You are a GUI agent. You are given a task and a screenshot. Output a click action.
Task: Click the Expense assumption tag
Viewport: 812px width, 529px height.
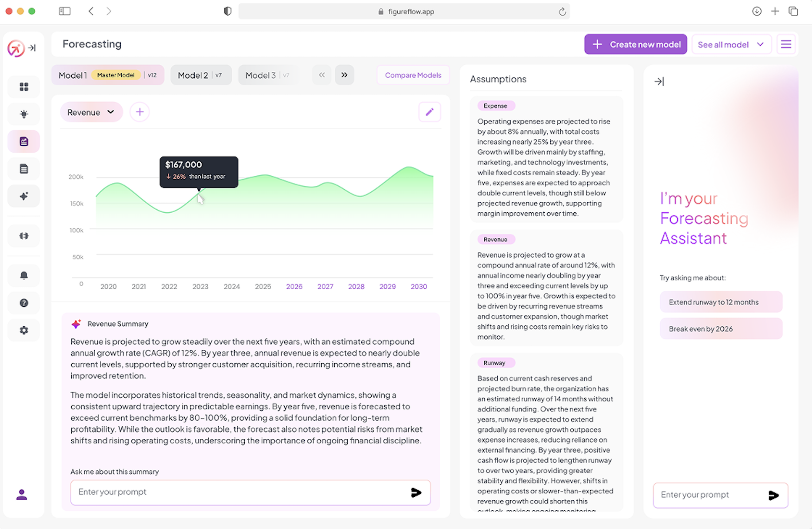[496, 106]
